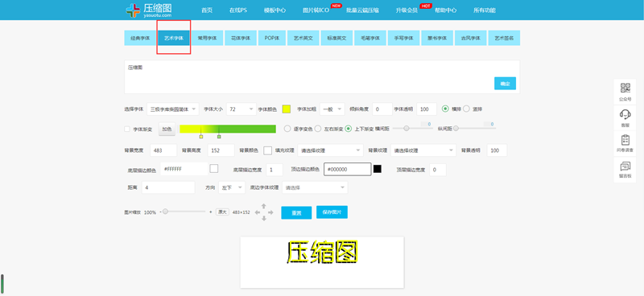Select the 横排 radio button
The width and height of the screenshot is (644, 296).
point(445,109)
